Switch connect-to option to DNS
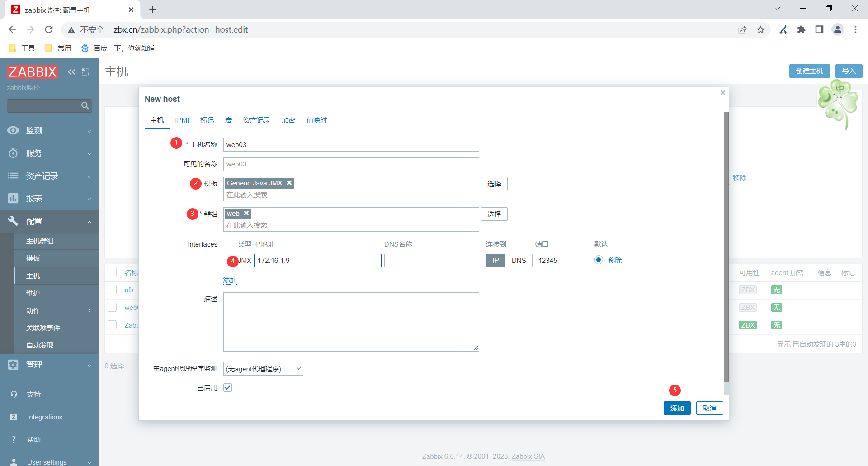Image resolution: width=868 pixels, height=466 pixels. point(519,260)
